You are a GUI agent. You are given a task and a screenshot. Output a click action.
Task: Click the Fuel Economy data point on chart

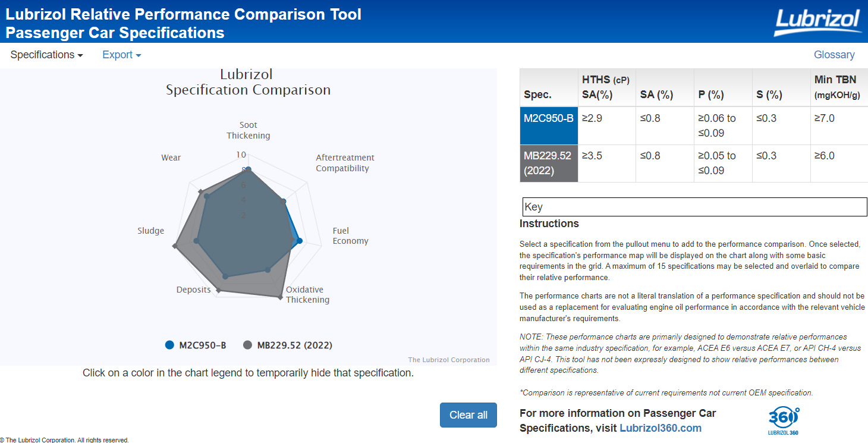(300, 241)
